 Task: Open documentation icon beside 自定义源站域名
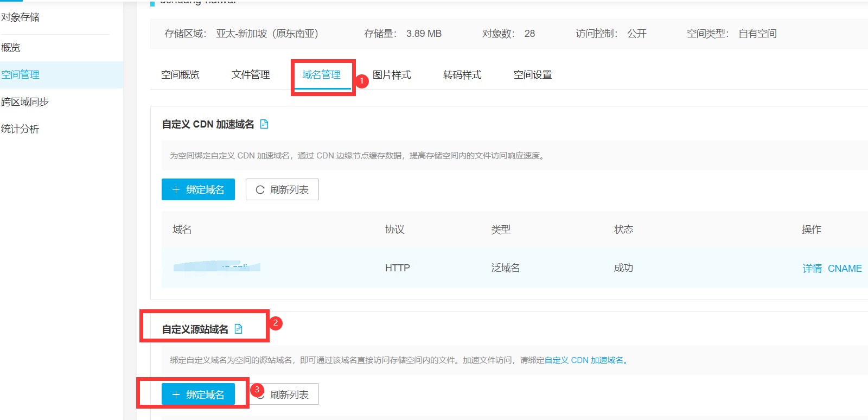coord(238,329)
